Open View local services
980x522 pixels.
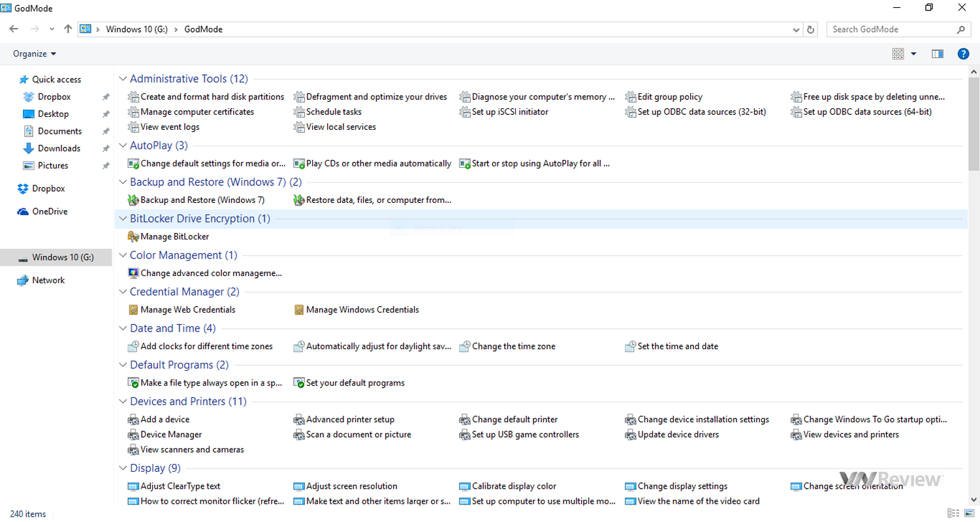(x=336, y=127)
